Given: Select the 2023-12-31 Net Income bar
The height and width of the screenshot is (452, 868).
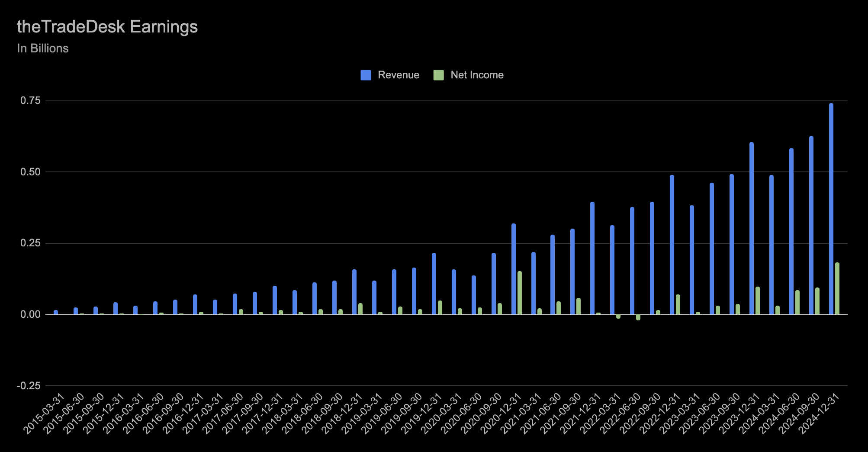Looking at the screenshot, I should point(758,300).
